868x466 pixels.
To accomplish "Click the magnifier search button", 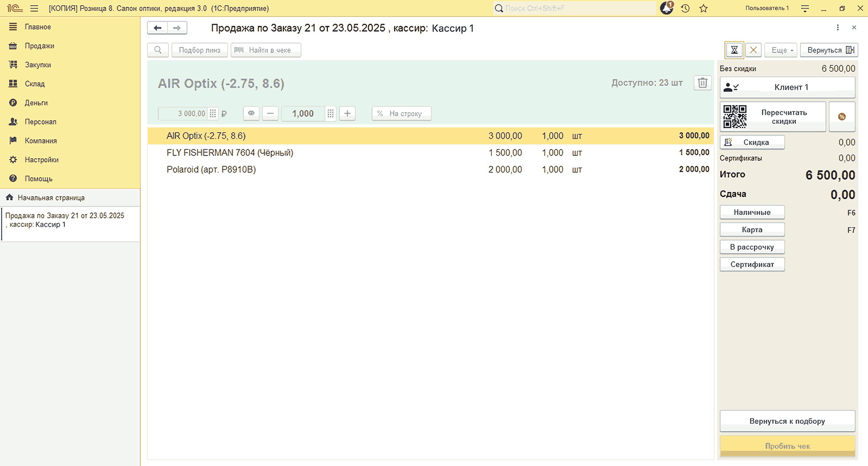I will pyautogui.click(x=158, y=50).
